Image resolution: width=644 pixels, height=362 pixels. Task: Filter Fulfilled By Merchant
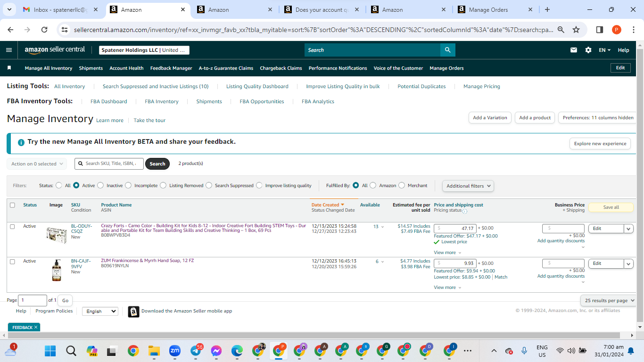click(x=402, y=185)
